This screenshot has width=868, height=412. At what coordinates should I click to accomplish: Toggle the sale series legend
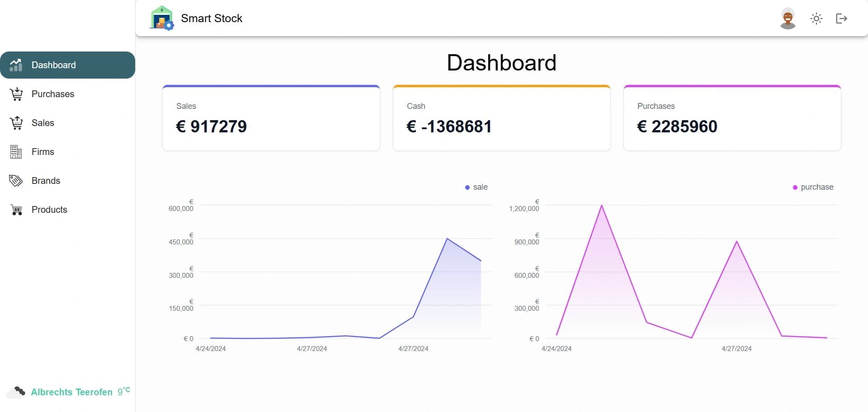[476, 187]
